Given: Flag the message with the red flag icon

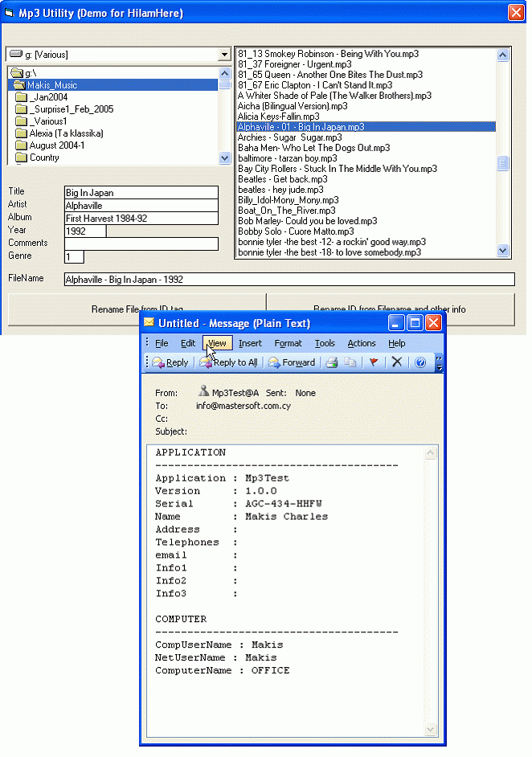Looking at the screenshot, I should coord(374,362).
